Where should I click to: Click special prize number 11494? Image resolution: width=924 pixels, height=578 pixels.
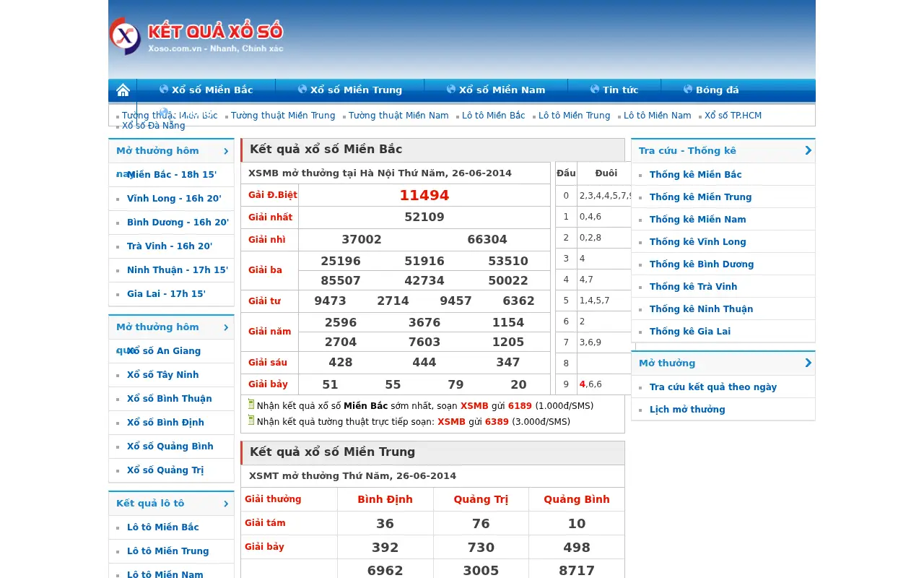[424, 195]
